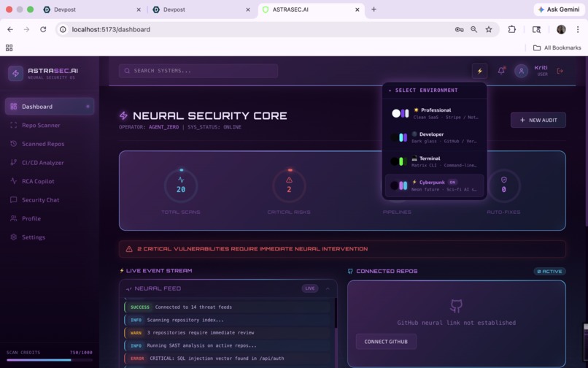The image size is (588, 368).
Task: Click the Critical Risks warning gauge
Action: click(x=289, y=186)
